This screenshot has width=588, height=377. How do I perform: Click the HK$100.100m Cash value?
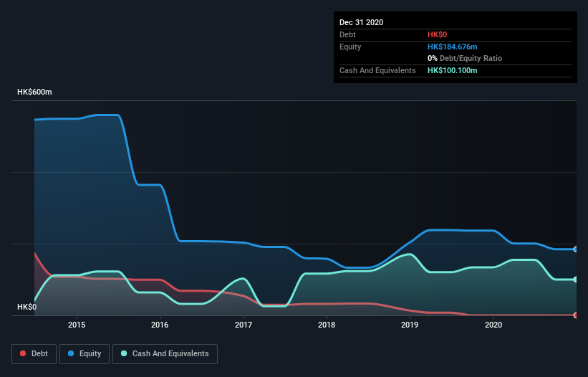(452, 70)
